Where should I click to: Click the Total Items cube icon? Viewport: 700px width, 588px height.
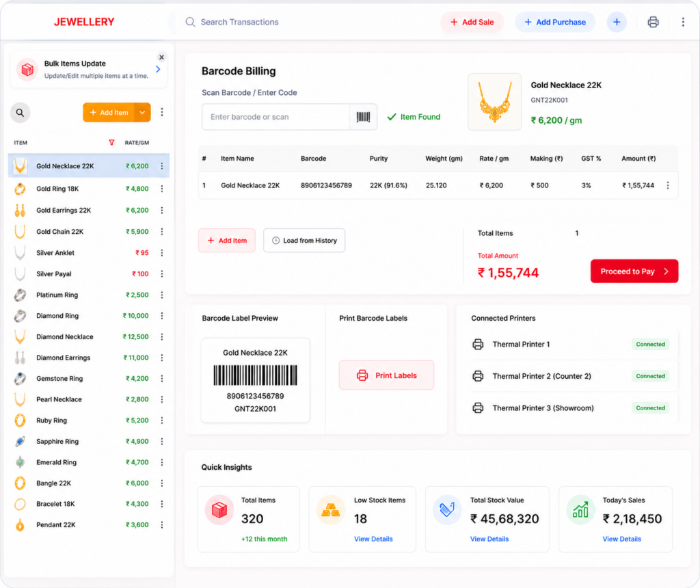tap(219, 509)
